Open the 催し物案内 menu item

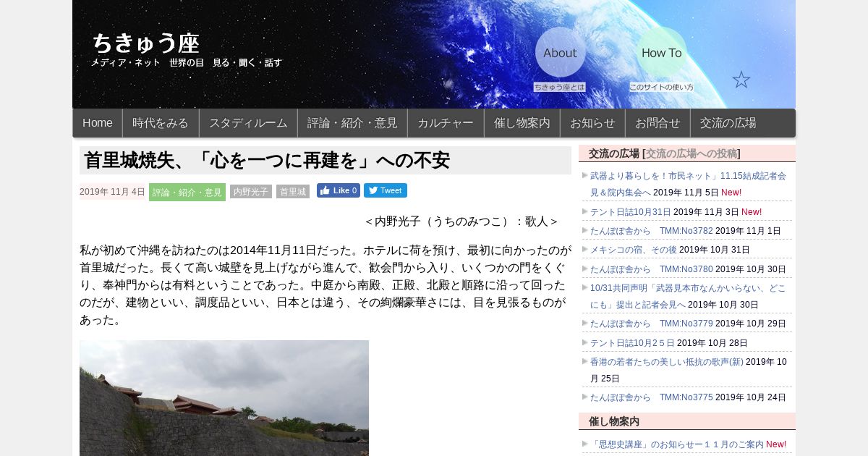click(522, 123)
